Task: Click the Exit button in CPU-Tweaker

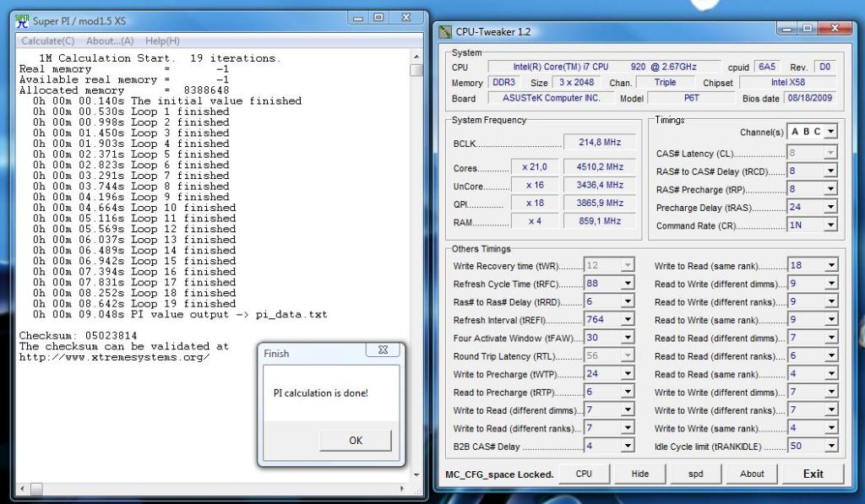Action: [x=813, y=474]
